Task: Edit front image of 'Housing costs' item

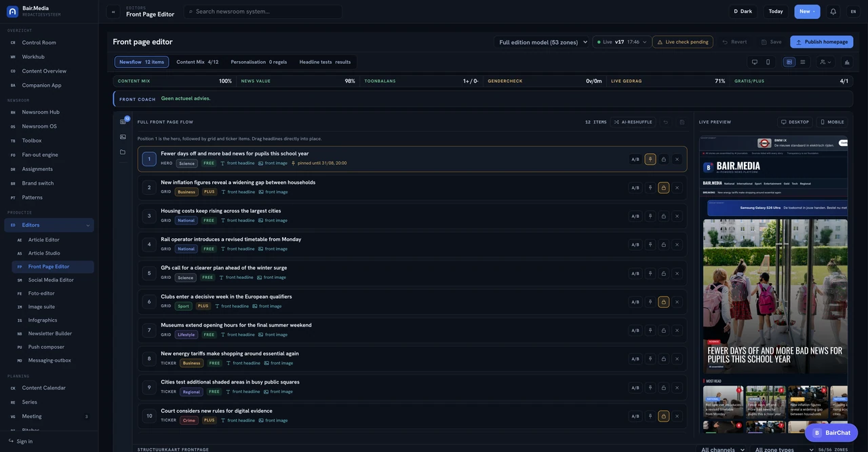Action: point(273,221)
